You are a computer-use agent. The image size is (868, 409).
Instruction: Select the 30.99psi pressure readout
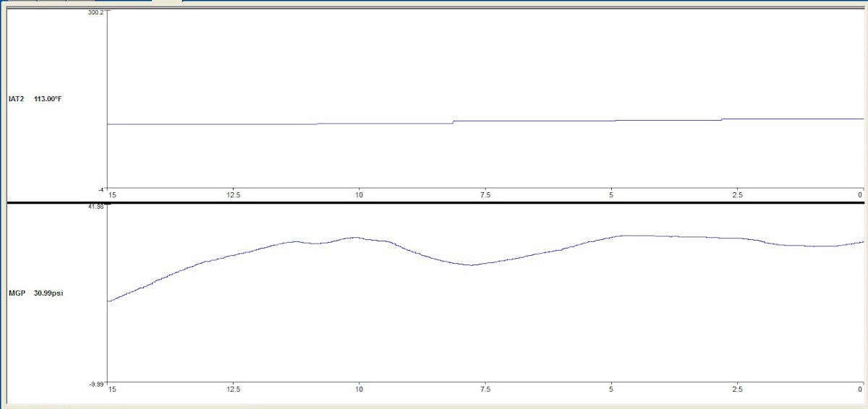click(48, 293)
